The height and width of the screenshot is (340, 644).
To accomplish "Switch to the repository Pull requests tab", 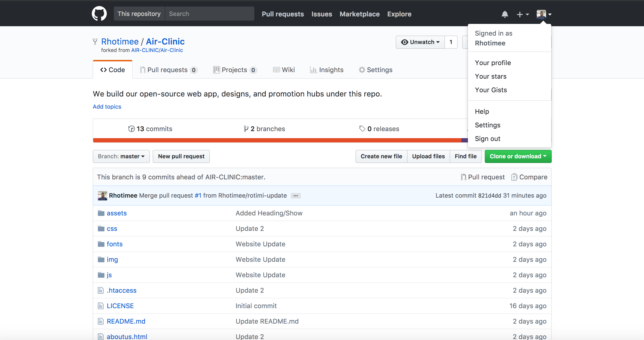I will pyautogui.click(x=169, y=70).
